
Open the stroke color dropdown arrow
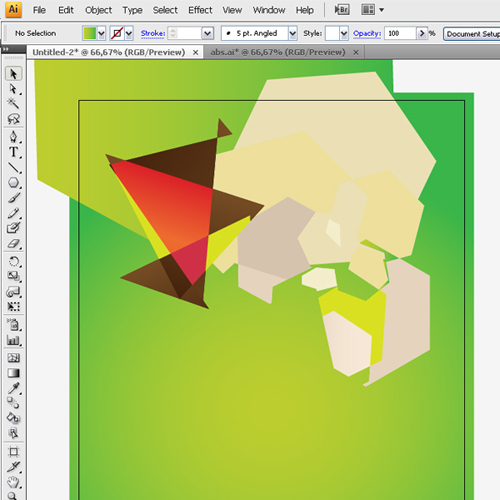pos(129,33)
